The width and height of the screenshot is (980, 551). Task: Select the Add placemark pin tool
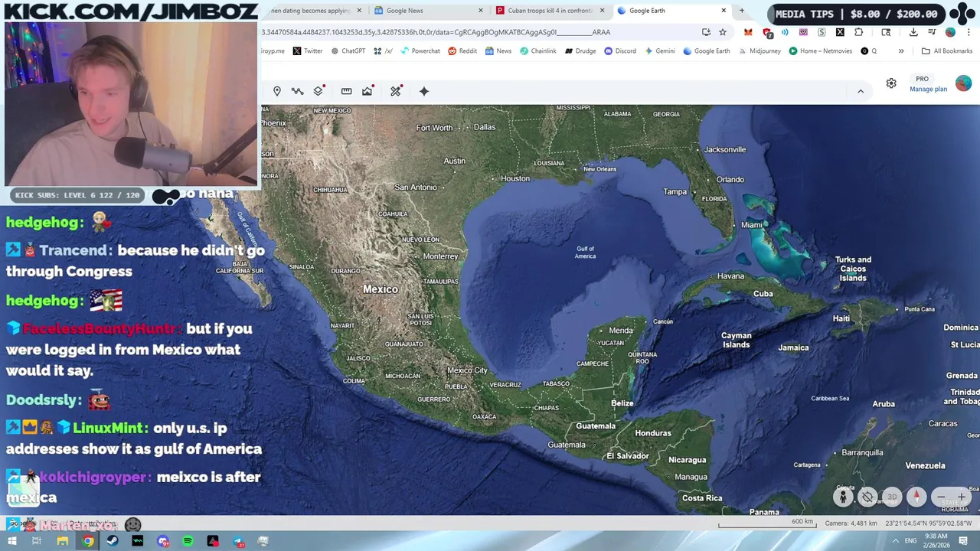click(277, 91)
